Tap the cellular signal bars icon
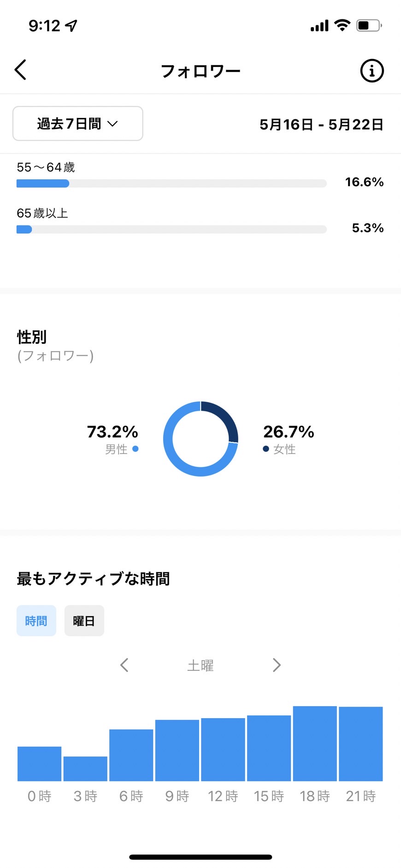The width and height of the screenshot is (401, 868). point(319,26)
